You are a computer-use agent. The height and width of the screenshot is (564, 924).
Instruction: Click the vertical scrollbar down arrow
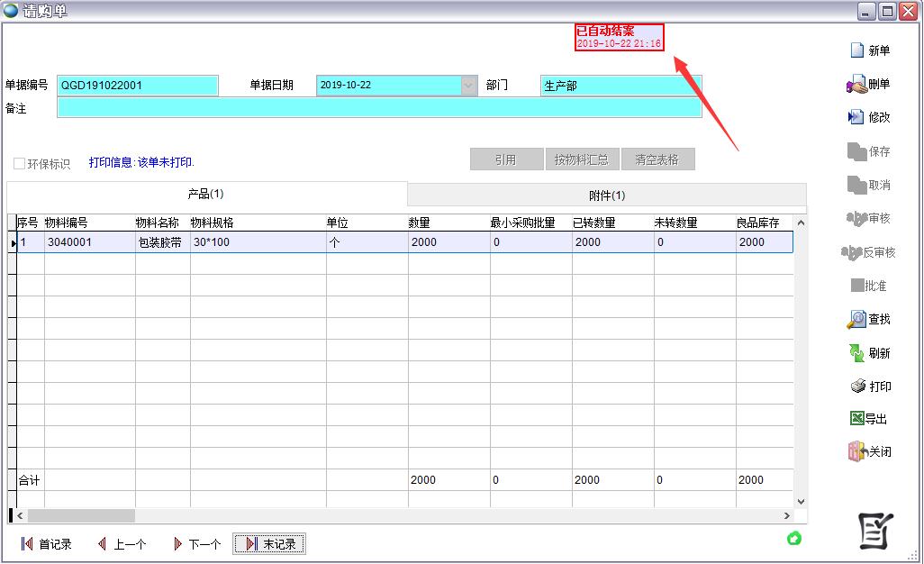coord(801,501)
